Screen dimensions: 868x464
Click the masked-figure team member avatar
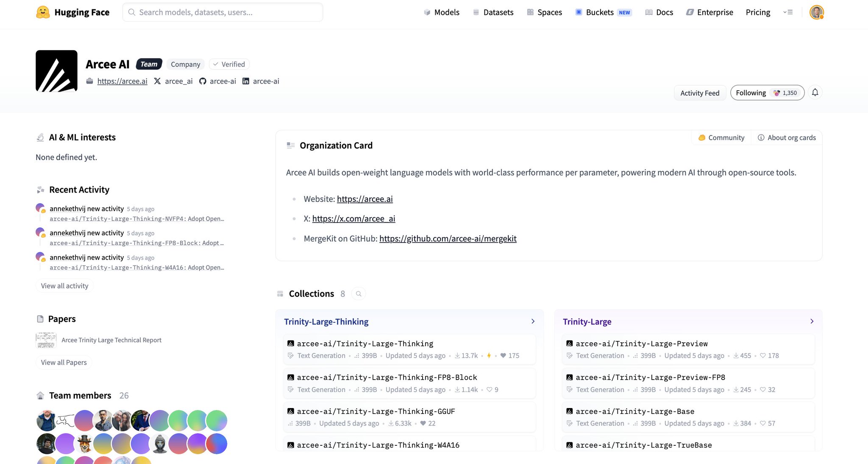(x=160, y=444)
